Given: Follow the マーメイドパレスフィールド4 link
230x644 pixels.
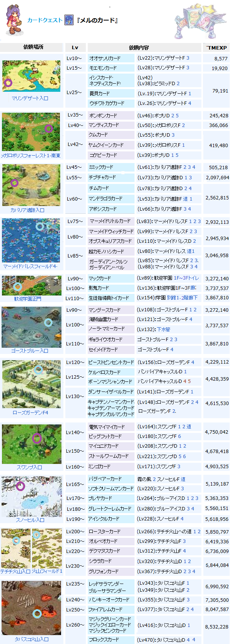Looking at the screenshot, I should 30,266.
